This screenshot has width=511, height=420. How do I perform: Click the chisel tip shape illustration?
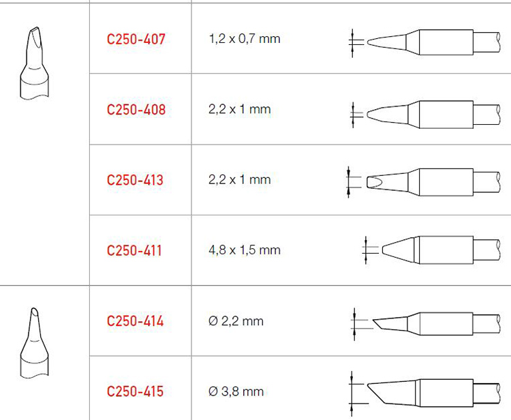coord(32,63)
